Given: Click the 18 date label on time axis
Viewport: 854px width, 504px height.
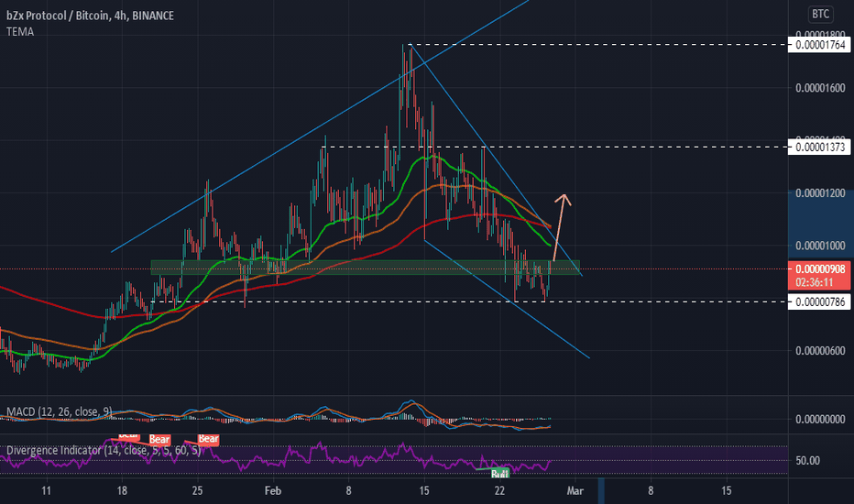Looking at the screenshot, I should point(122,491).
